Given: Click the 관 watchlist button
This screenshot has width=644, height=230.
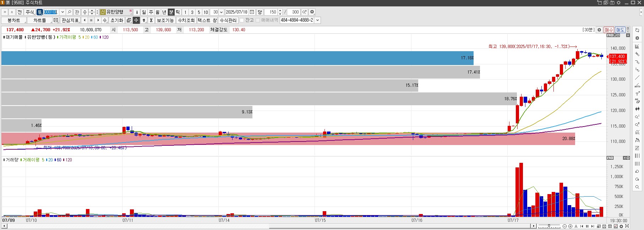Looking at the screenshot, I should tap(77, 12).
